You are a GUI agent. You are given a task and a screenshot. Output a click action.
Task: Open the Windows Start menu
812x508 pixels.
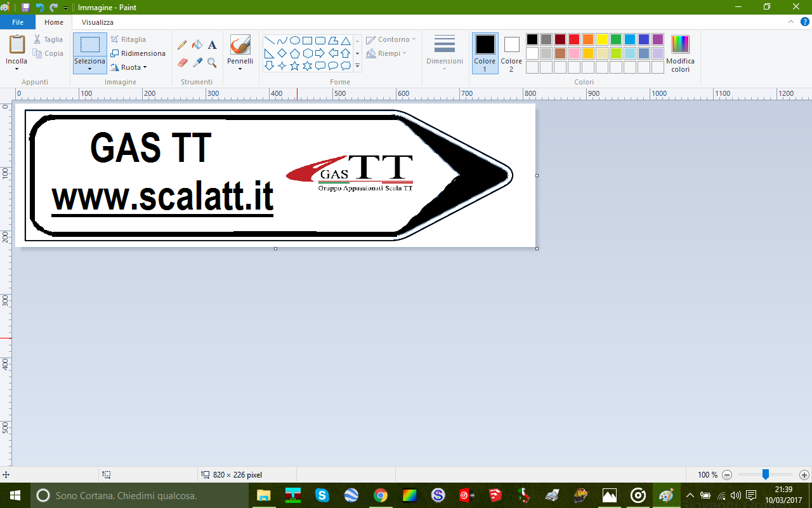point(15,495)
